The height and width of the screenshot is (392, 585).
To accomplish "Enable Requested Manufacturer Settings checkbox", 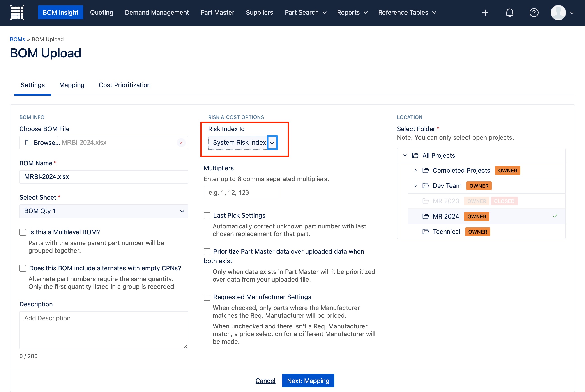I will pyautogui.click(x=207, y=297).
